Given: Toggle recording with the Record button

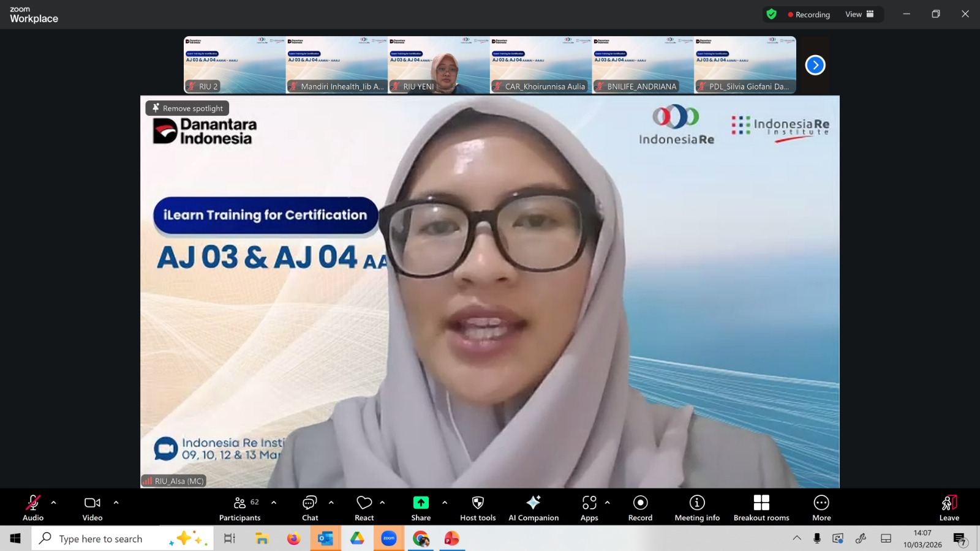Looking at the screenshot, I should coord(640,508).
